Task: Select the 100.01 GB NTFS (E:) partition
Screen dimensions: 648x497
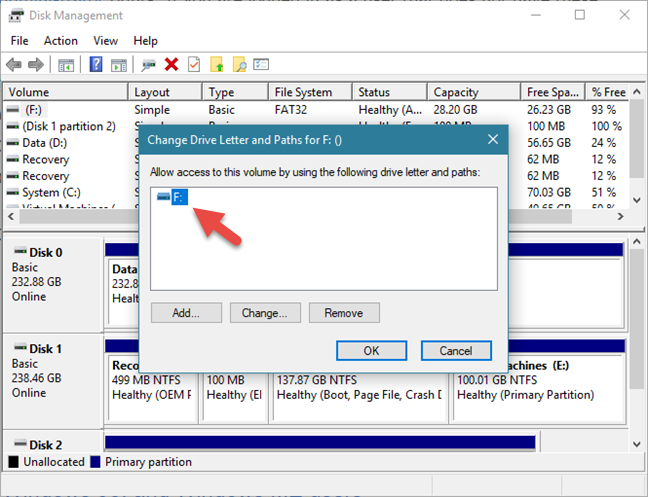Action: pos(538,388)
